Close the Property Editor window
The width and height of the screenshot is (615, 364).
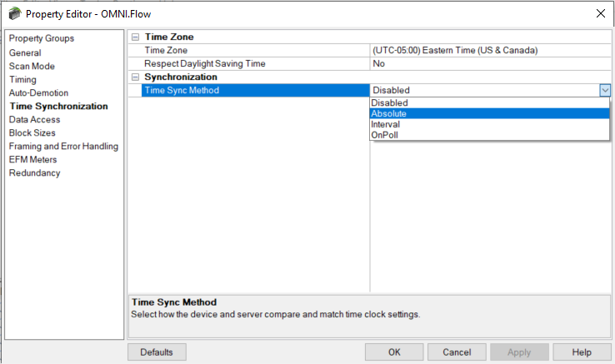pyautogui.click(x=601, y=13)
